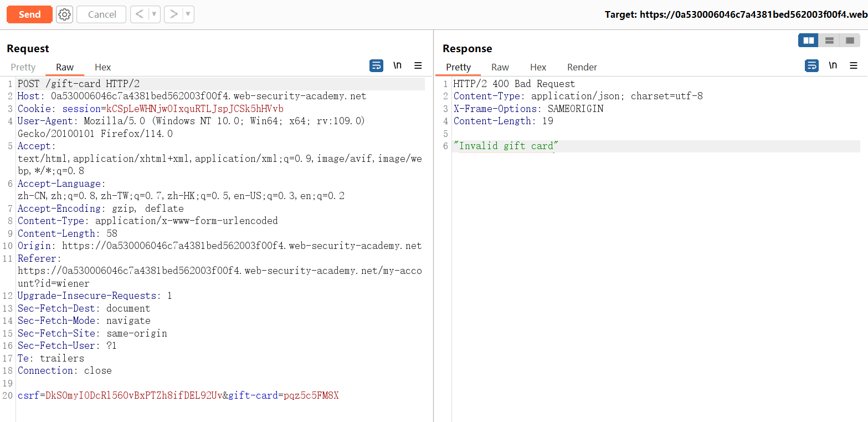The width and height of the screenshot is (868, 422).
Task: Open the request settings gear icon
Action: click(65, 14)
